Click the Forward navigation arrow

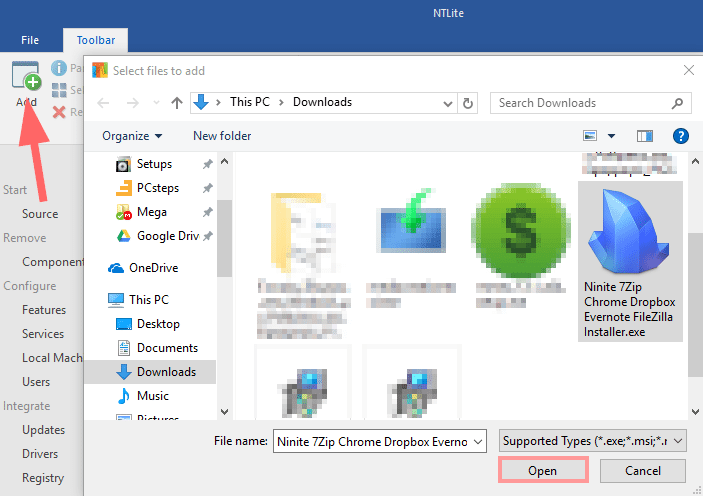132,103
